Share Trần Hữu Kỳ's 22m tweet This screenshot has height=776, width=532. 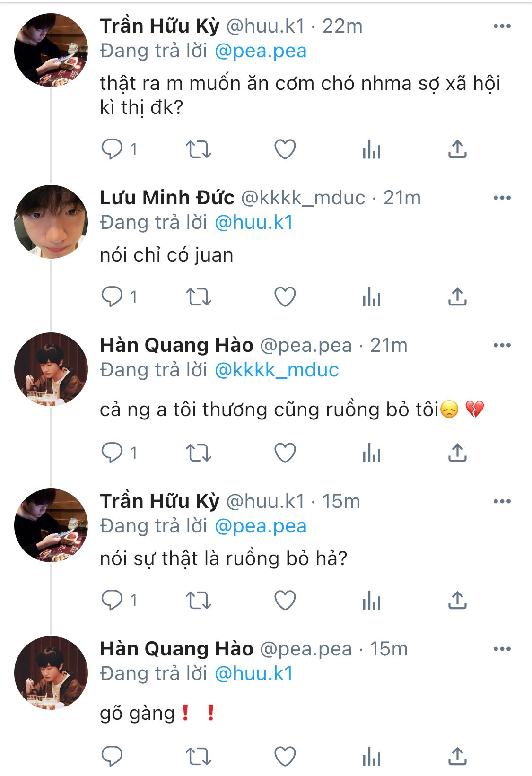point(457,149)
